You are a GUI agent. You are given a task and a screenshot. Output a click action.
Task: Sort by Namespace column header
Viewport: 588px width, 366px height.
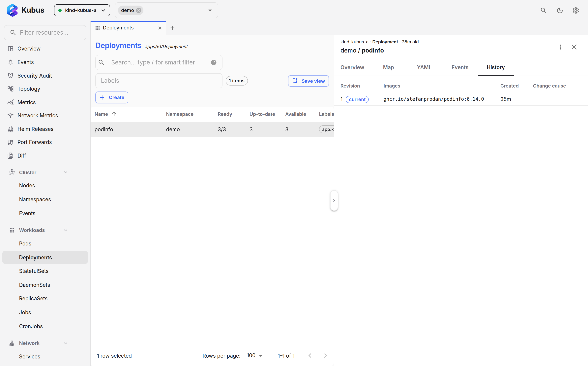tap(180, 114)
